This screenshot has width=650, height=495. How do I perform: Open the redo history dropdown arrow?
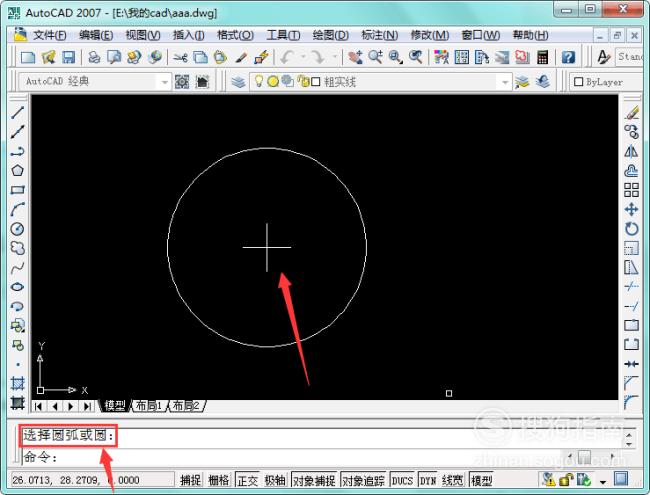[334, 57]
